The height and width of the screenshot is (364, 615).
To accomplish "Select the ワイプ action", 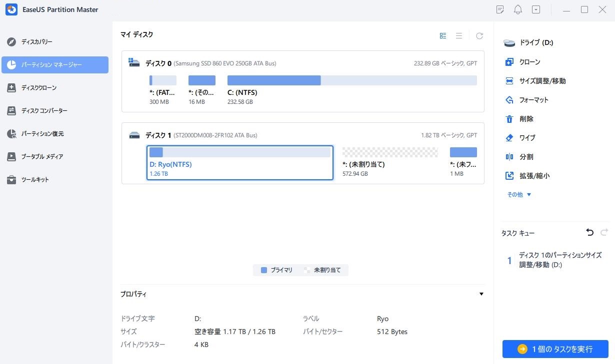I will coord(527,138).
